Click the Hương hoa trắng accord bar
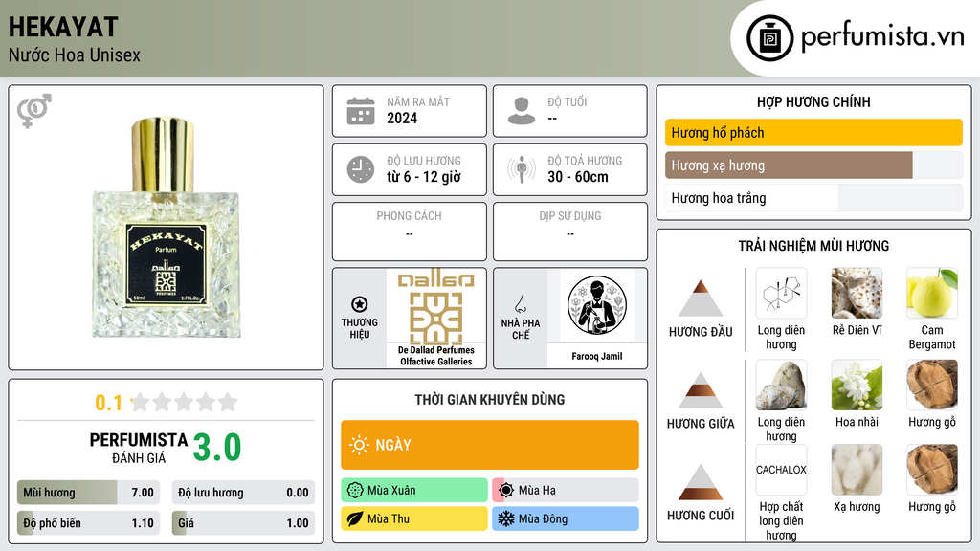980x551 pixels. (x=813, y=198)
